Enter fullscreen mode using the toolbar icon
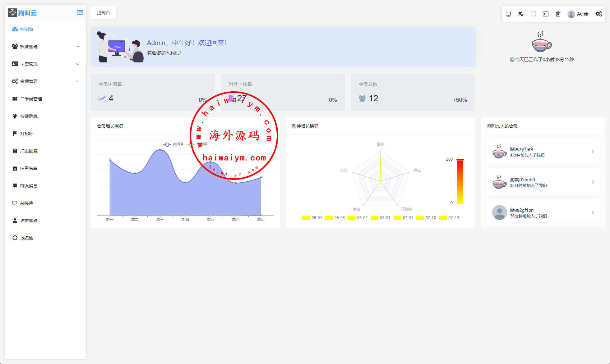 (x=533, y=14)
